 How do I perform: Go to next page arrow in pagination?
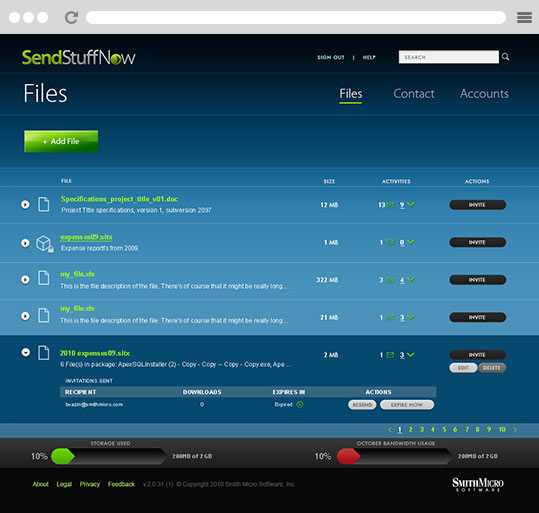[x=515, y=429]
